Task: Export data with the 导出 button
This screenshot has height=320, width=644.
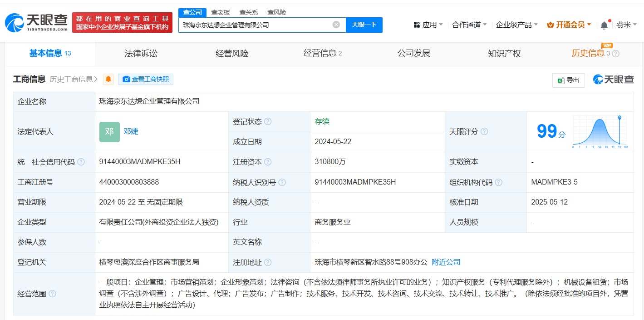Action: (568, 80)
